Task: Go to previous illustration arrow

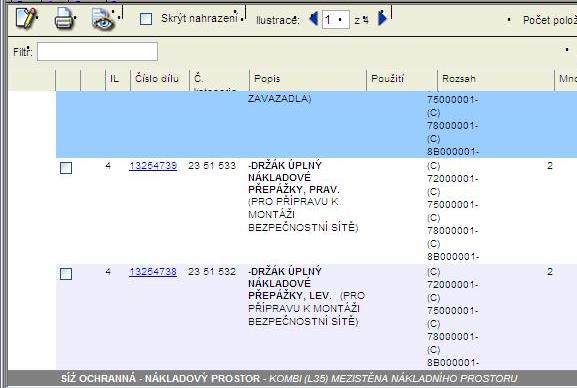Action: [x=314, y=18]
